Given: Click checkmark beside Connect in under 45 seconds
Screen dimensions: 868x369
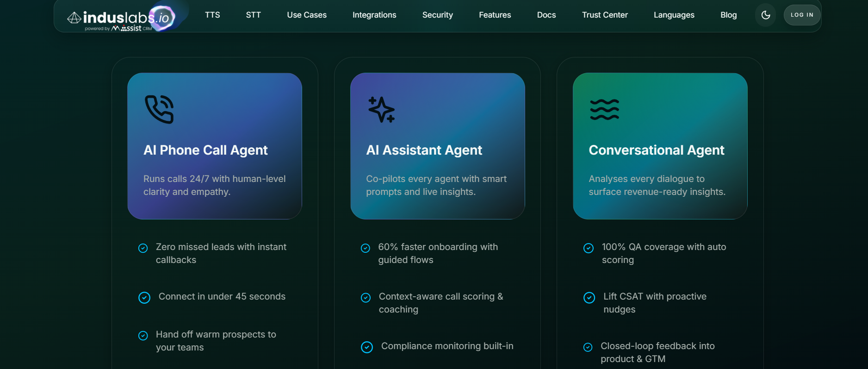Looking at the screenshot, I should coord(144,298).
